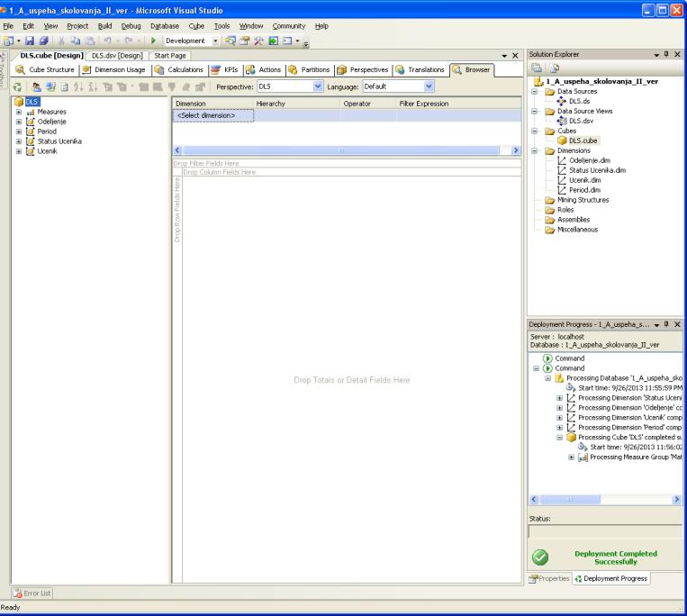This screenshot has height=616, width=687.
Task: Click the Save All icon
Action: pos(44,41)
